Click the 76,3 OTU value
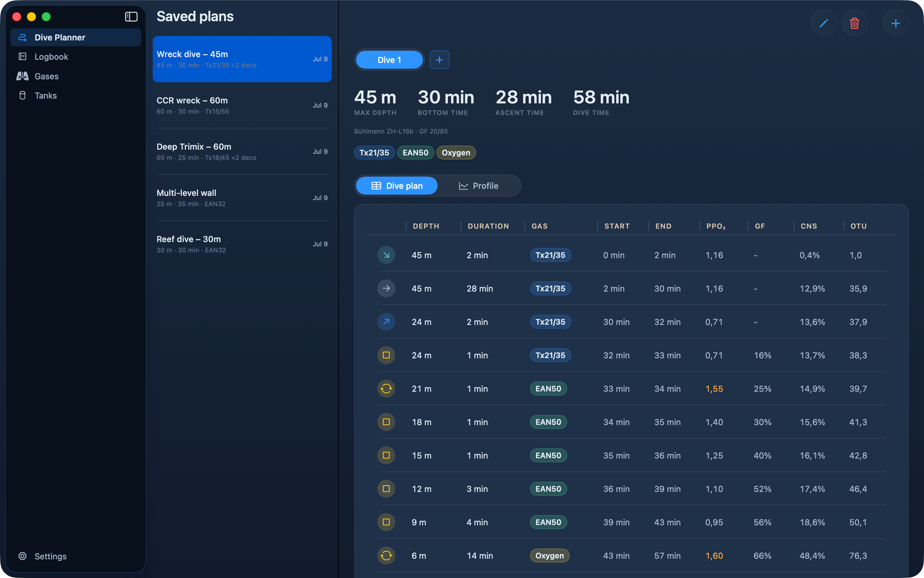The image size is (924, 578). coord(858,556)
